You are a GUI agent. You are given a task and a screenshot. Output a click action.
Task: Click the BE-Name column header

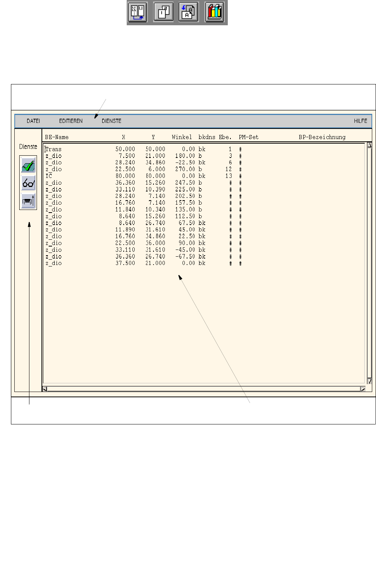click(57, 137)
